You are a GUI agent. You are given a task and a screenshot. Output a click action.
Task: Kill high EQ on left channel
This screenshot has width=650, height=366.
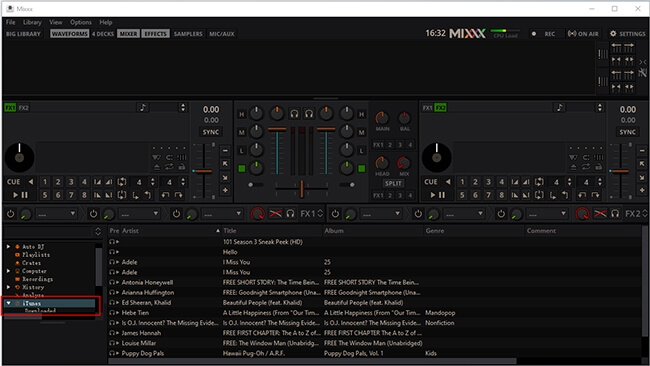click(x=242, y=114)
